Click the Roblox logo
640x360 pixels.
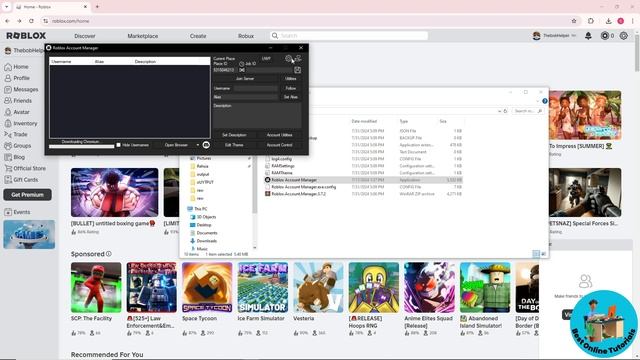coord(26,36)
